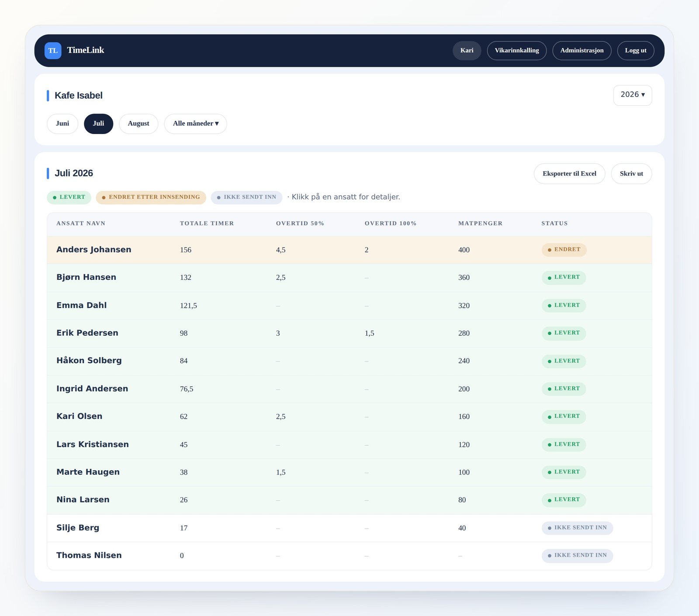The width and height of the screenshot is (699, 616).
Task: Open details for Håkon Solberg
Action: (x=349, y=361)
